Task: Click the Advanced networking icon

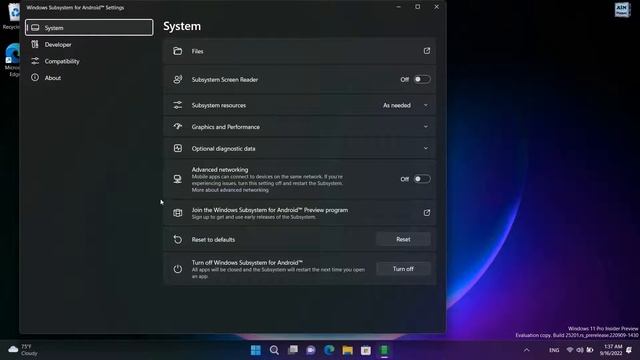Action: click(178, 179)
